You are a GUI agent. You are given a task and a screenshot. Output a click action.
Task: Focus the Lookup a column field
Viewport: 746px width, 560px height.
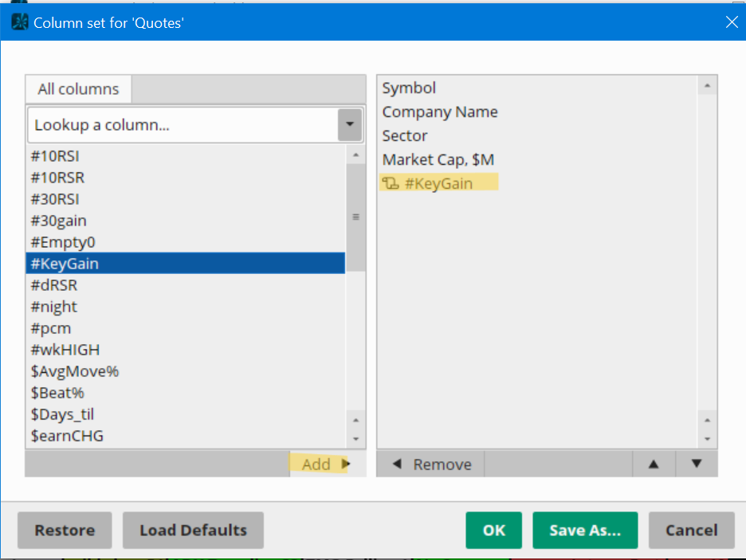click(183, 124)
